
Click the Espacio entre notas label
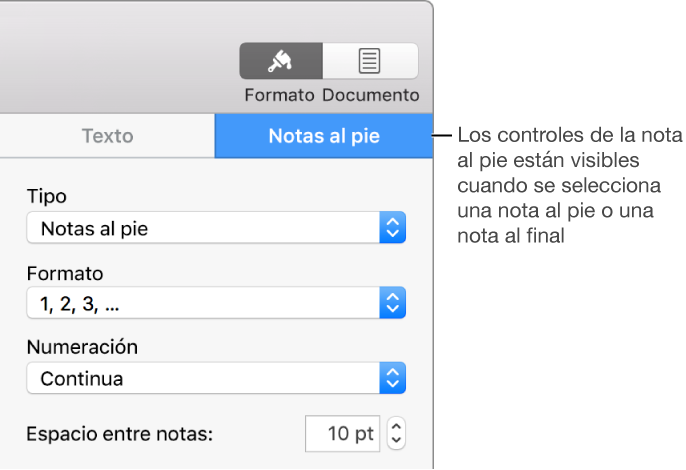[119, 434]
